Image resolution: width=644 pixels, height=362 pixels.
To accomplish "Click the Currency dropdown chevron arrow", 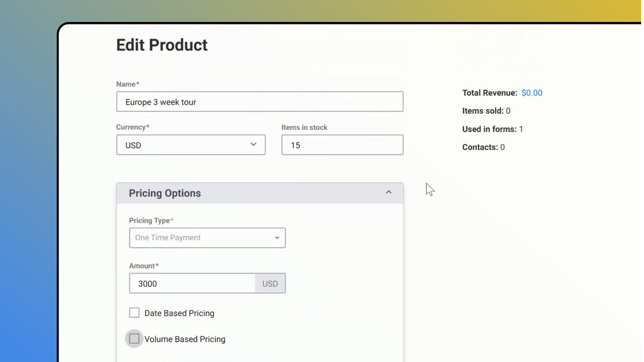I will tap(253, 145).
